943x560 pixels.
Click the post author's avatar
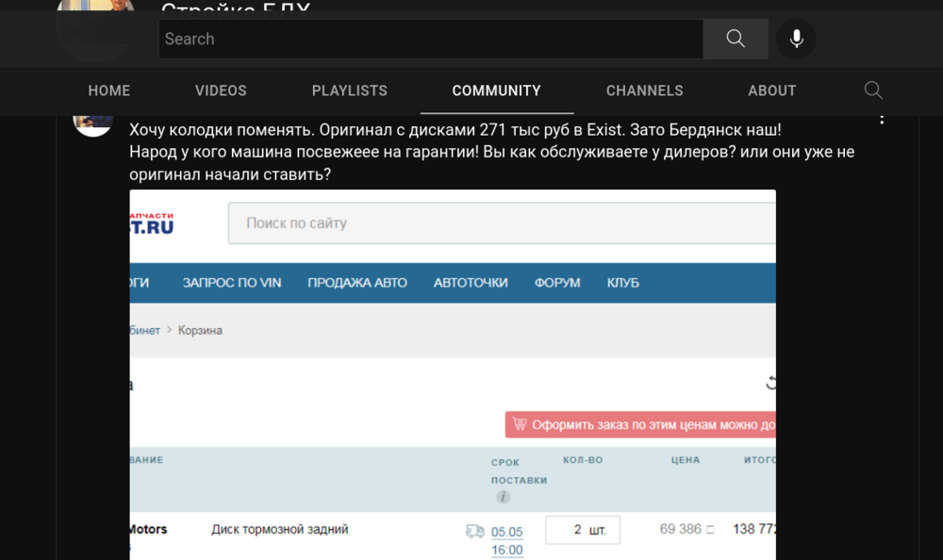(92, 124)
